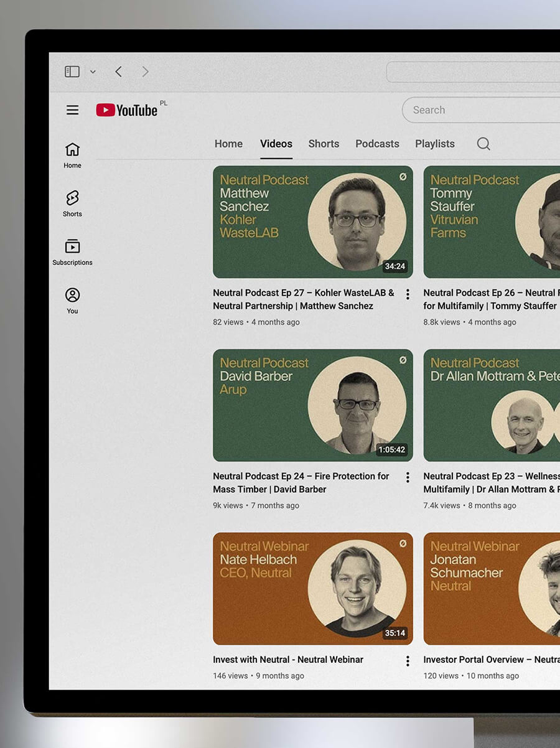
Task: Click the 34:24 duration badge
Action: click(395, 266)
